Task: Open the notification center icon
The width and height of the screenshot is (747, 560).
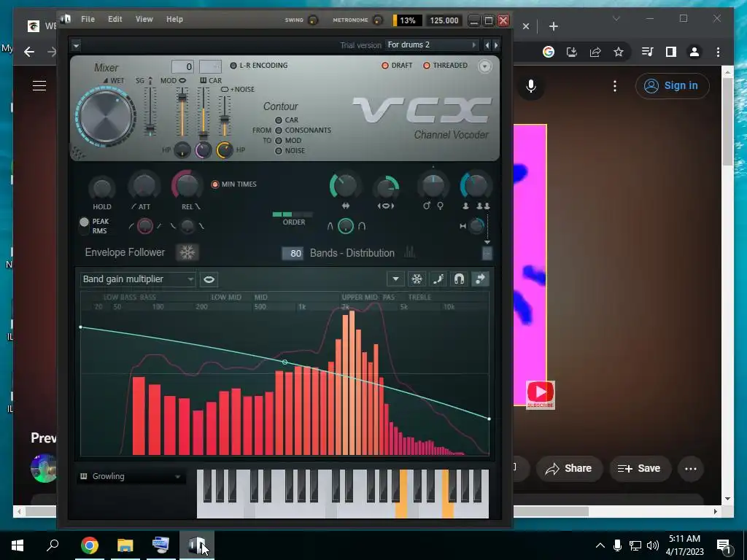Action: click(724, 545)
